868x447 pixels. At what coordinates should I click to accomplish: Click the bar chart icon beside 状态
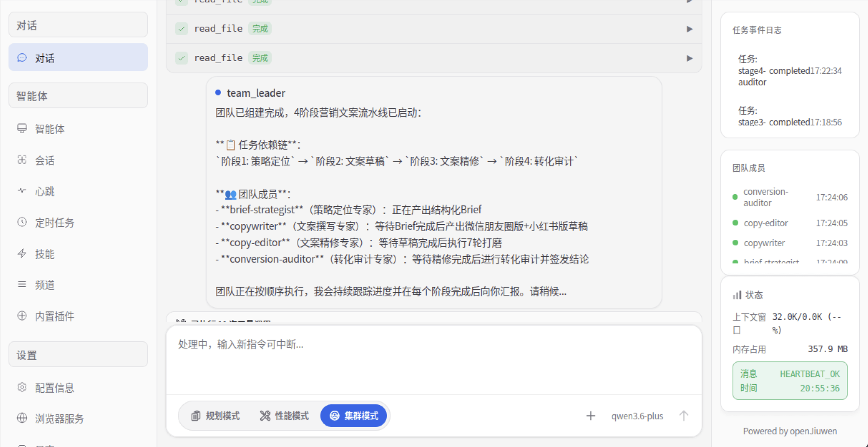pyautogui.click(x=737, y=295)
